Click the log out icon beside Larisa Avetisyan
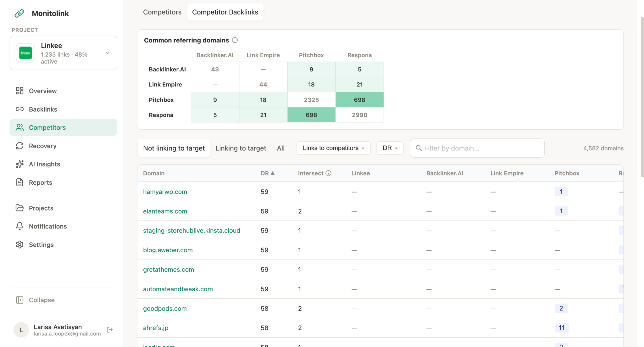 pos(110,330)
